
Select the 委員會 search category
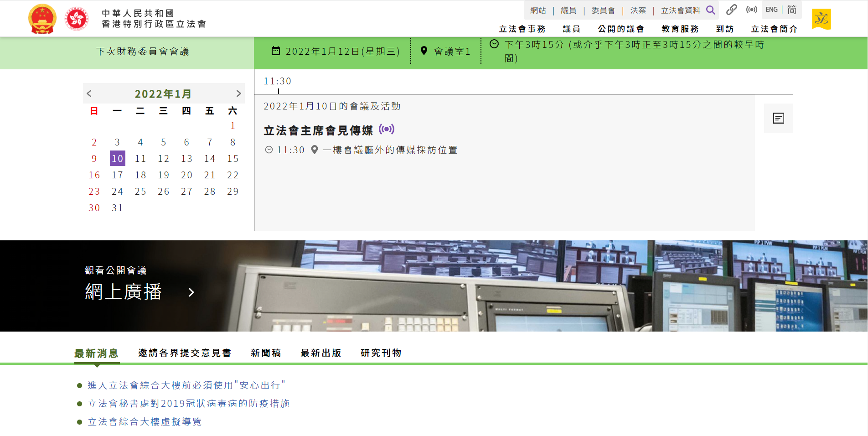pos(603,10)
